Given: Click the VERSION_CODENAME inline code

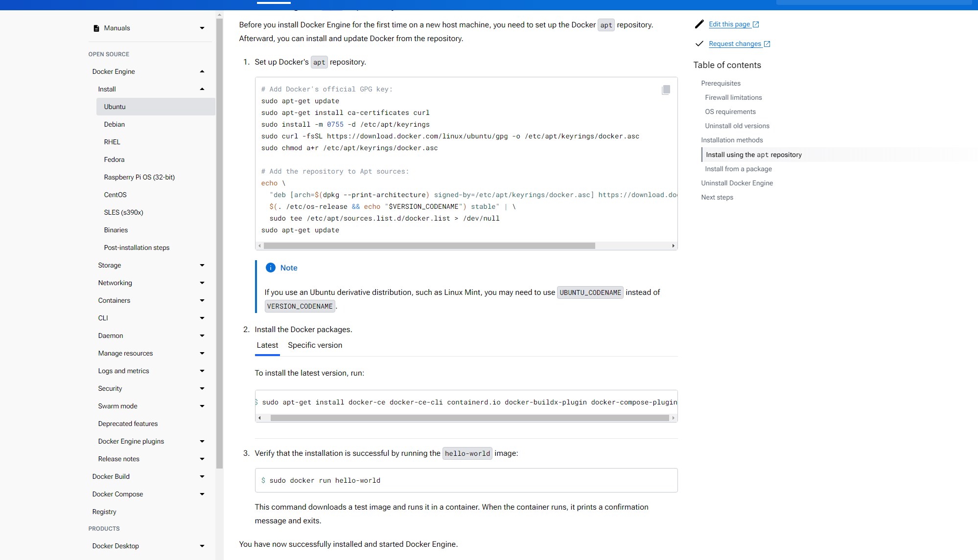Looking at the screenshot, I should pos(300,306).
